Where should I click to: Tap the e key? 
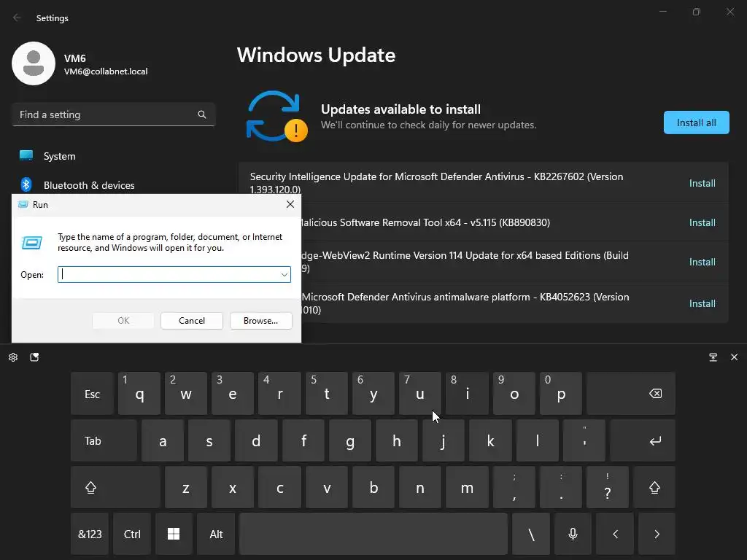[233, 394]
